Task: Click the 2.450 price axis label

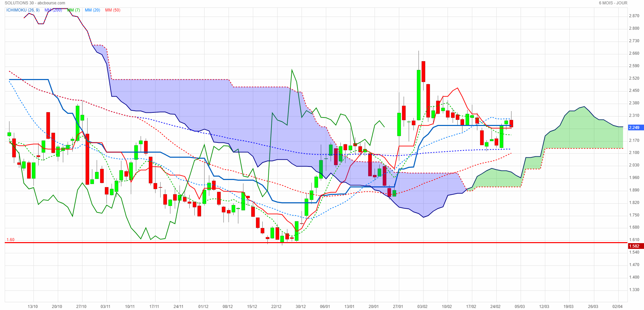Action: (x=634, y=91)
